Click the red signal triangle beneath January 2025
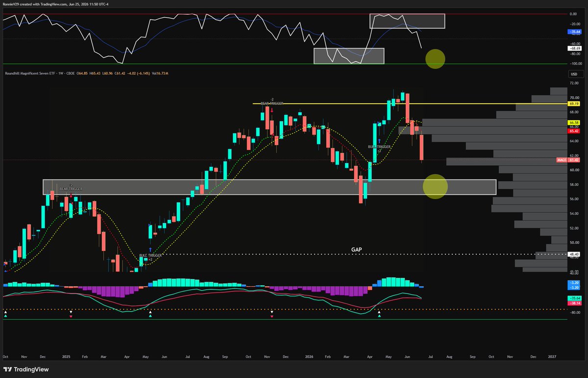 (x=71, y=317)
